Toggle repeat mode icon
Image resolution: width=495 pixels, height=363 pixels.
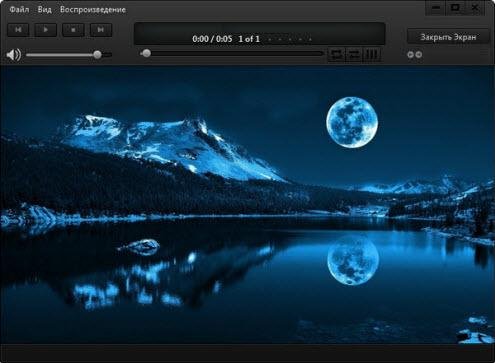coord(336,54)
